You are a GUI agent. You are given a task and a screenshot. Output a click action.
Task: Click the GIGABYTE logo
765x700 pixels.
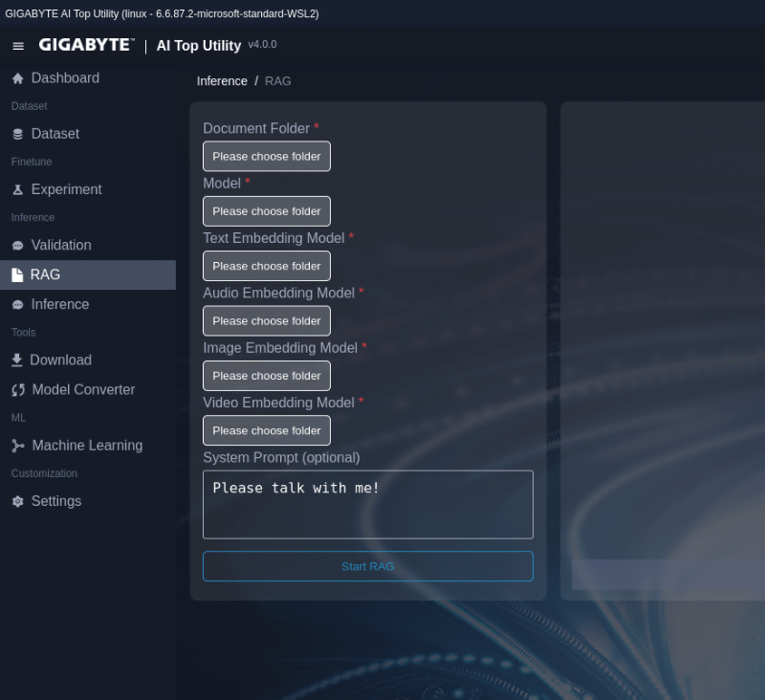86,45
